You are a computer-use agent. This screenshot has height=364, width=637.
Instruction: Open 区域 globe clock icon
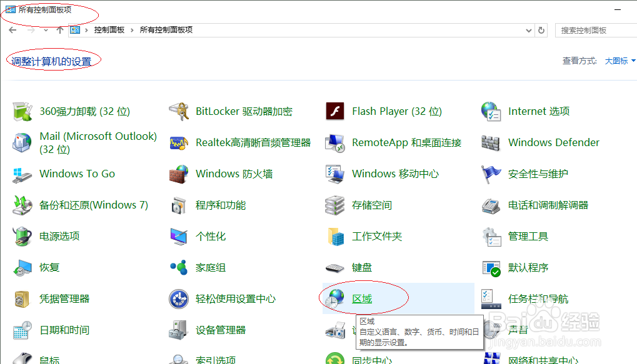pyautogui.click(x=335, y=298)
